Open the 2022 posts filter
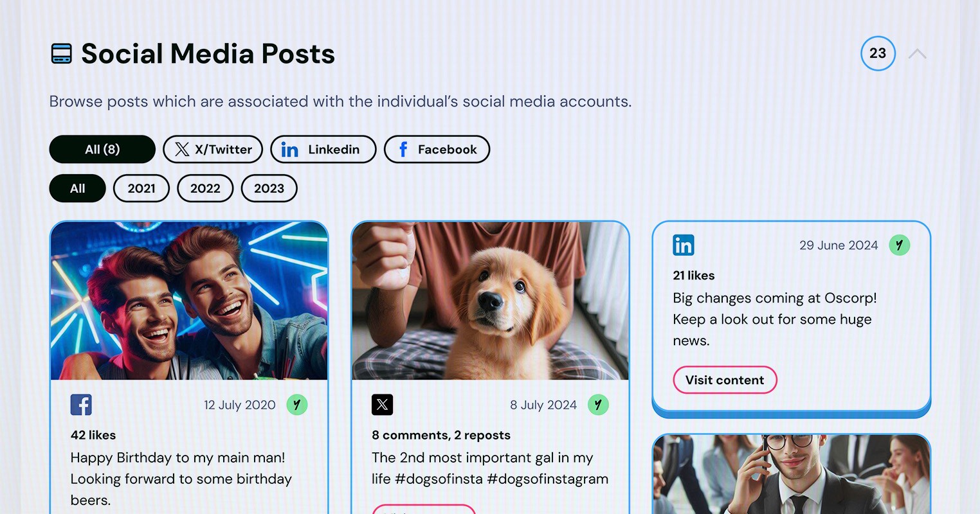Image resolution: width=980 pixels, height=514 pixels. [205, 188]
